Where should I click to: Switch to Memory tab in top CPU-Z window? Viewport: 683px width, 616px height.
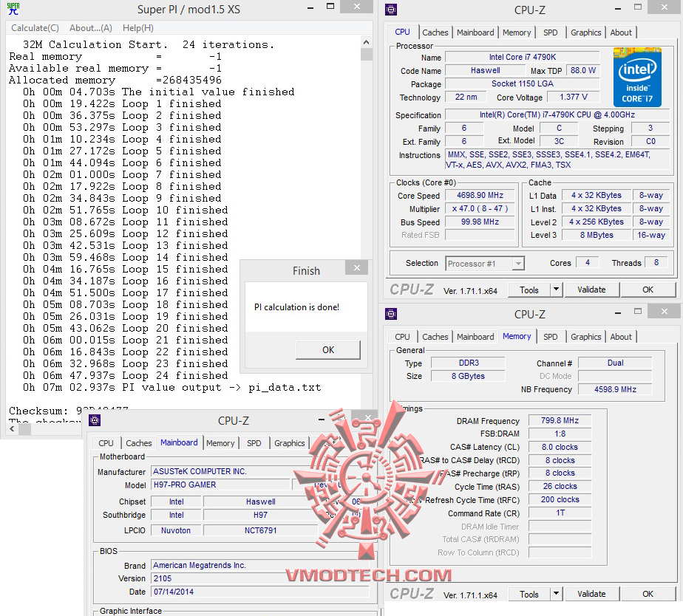pyautogui.click(x=517, y=32)
